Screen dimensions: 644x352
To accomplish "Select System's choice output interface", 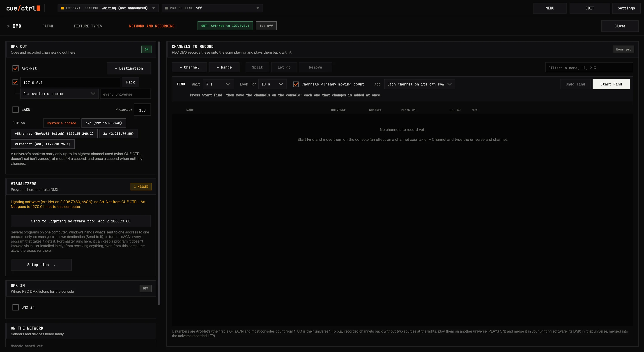I will point(62,123).
